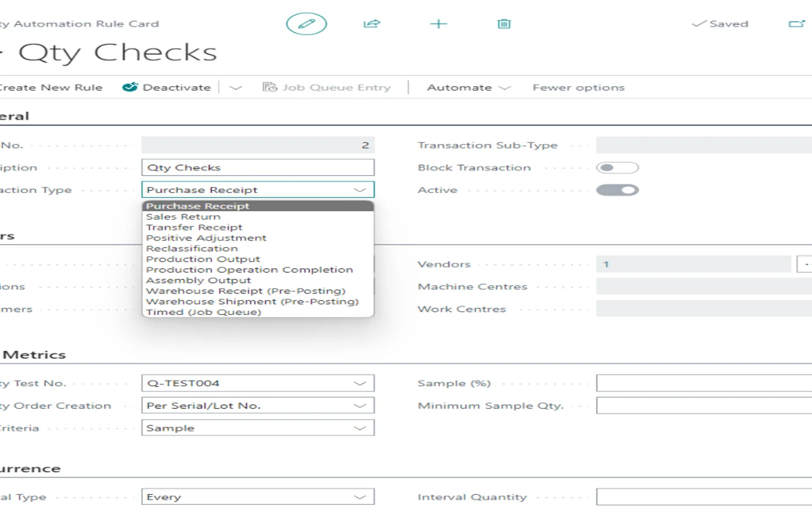
Task: Click the Vendors field showing 1
Action: pos(693,264)
